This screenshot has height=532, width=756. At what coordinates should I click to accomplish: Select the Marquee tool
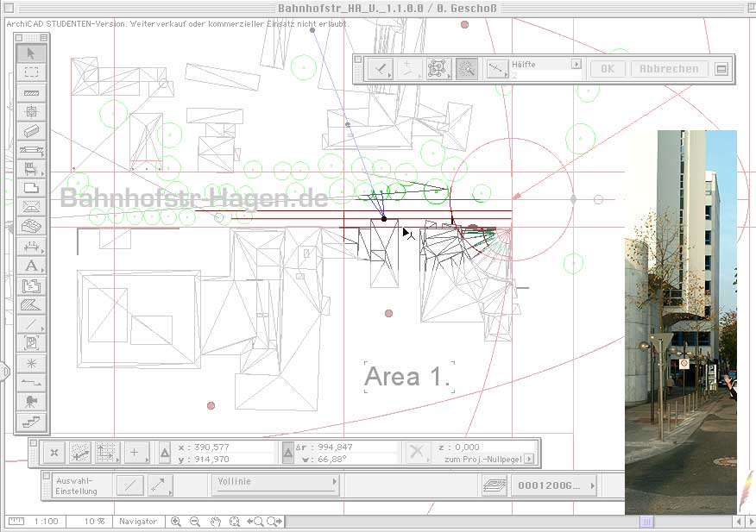click(32, 72)
